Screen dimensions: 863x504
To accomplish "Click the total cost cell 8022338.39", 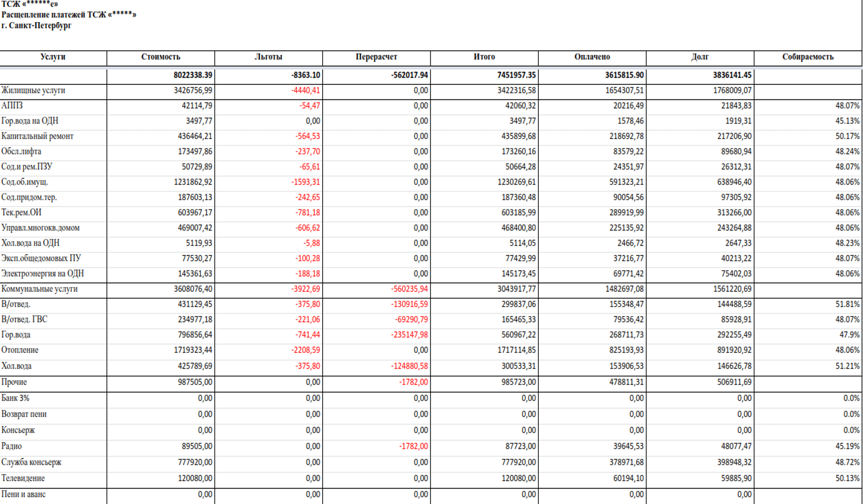I will [x=193, y=75].
